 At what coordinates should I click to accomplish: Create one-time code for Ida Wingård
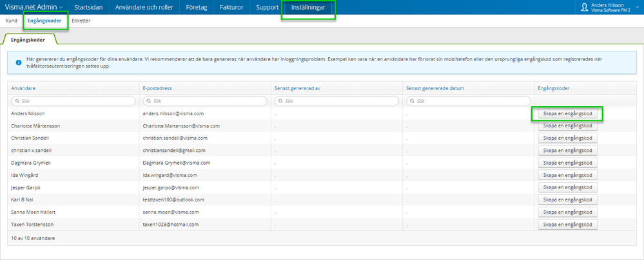[567, 175]
